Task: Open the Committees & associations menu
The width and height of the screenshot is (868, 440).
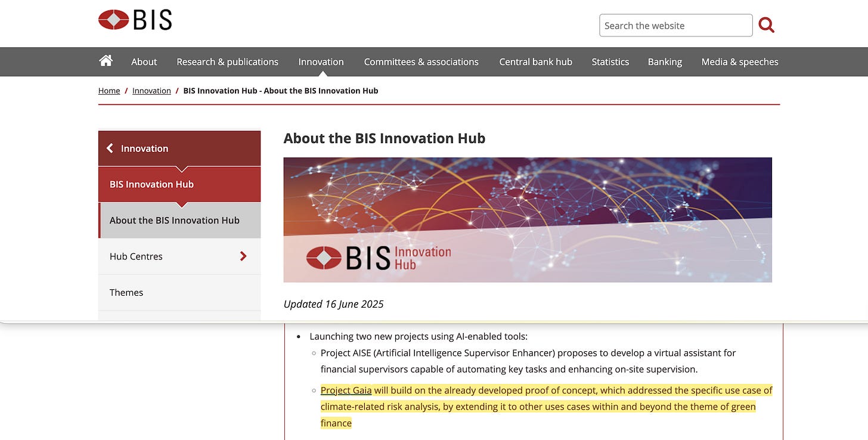Action: click(x=421, y=61)
